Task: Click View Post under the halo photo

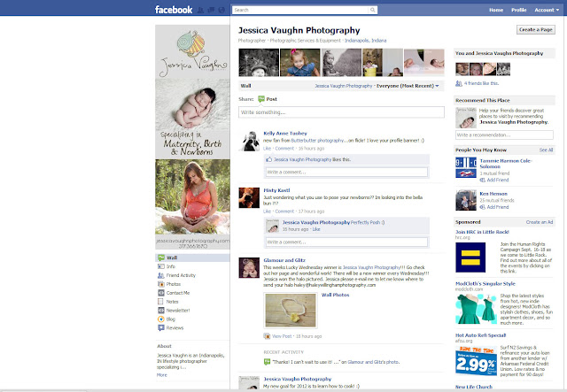Action: tap(282, 336)
